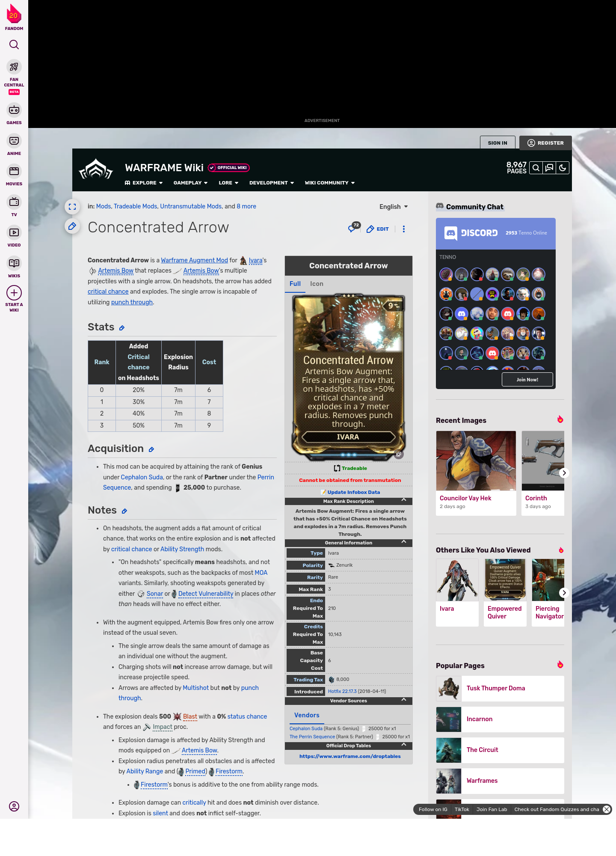Click the Sign In button
Screen dimensions: 616x856
(498, 143)
